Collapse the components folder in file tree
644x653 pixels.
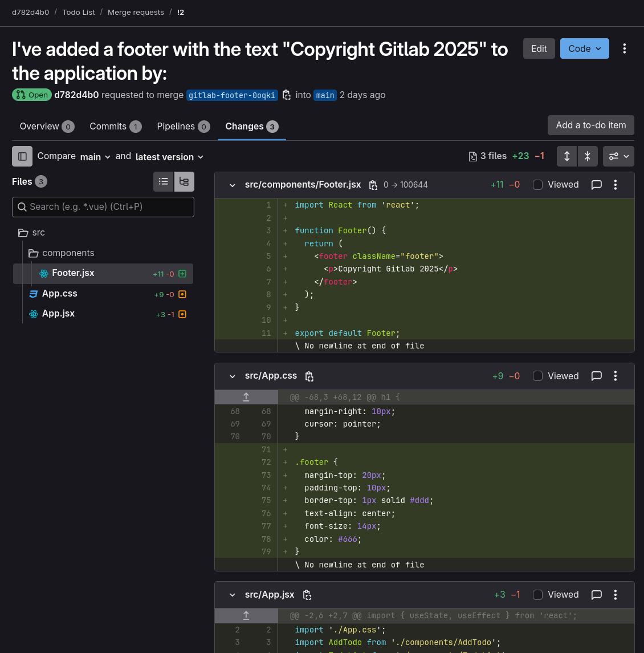click(x=61, y=253)
